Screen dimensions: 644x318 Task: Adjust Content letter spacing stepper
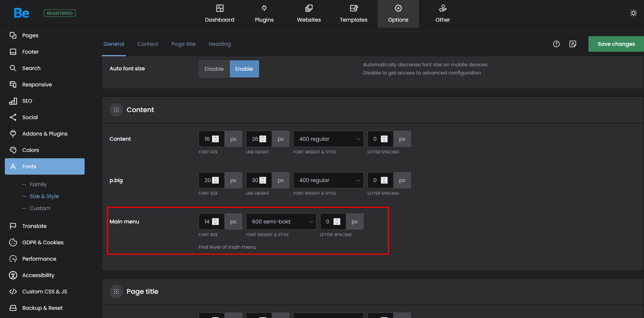(384, 139)
